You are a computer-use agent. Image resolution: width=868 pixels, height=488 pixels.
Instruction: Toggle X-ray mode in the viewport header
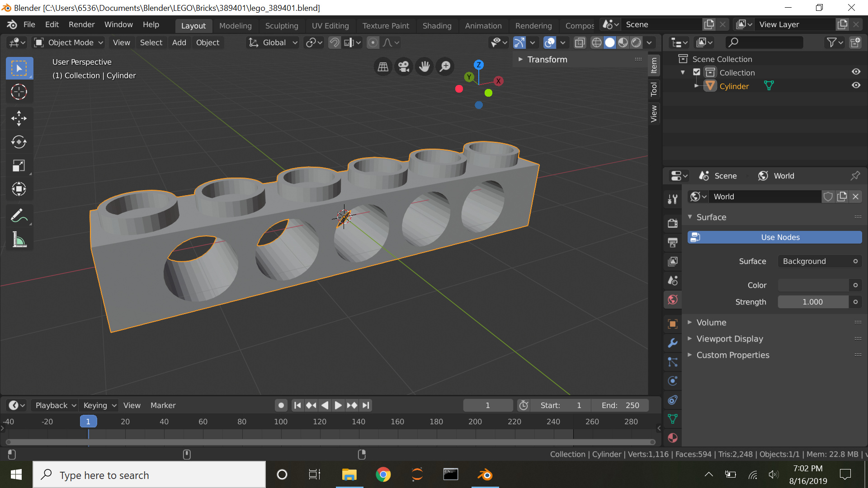[579, 42]
